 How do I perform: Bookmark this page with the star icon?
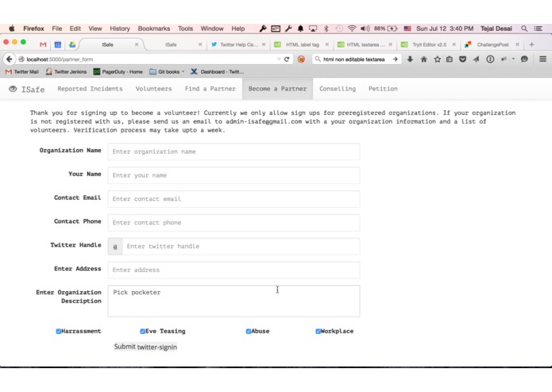coord(438,59)
